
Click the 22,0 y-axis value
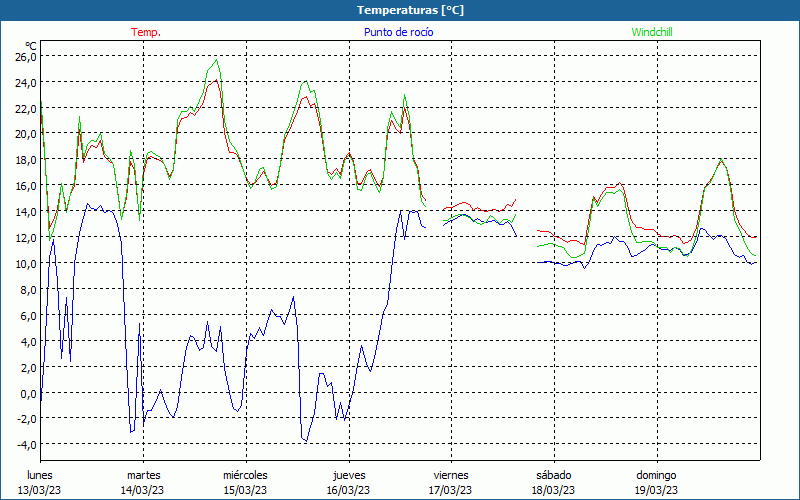[x=26, y=109]
